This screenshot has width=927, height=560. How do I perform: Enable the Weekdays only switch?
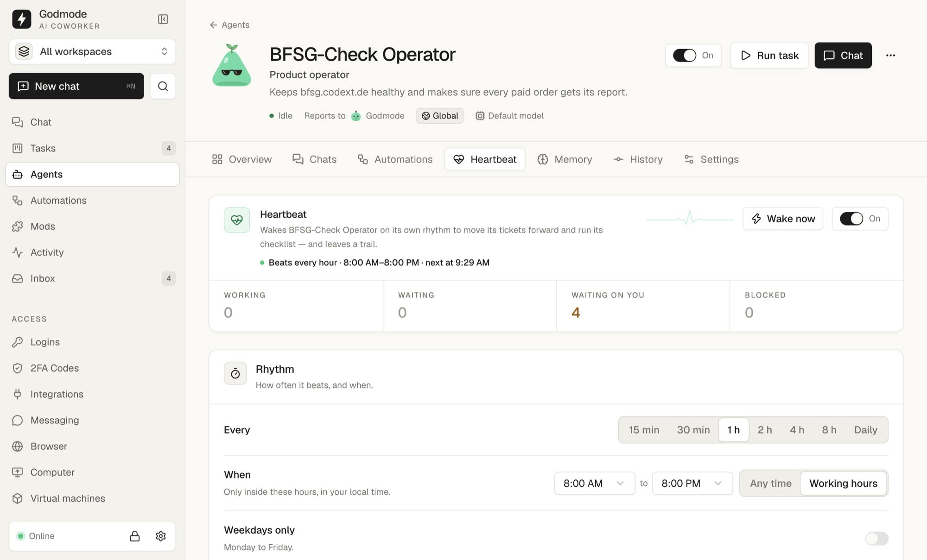tap(876, 538)
